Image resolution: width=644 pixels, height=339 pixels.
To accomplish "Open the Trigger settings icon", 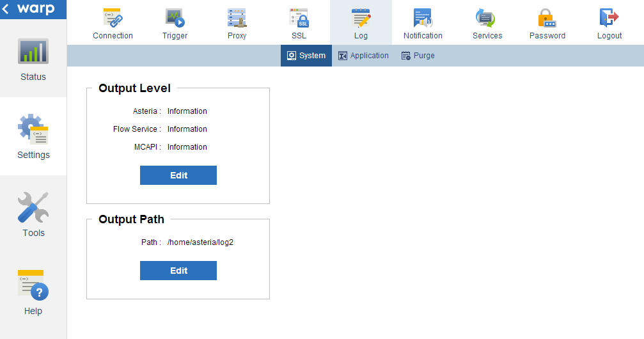I will [x=175, y=18].
